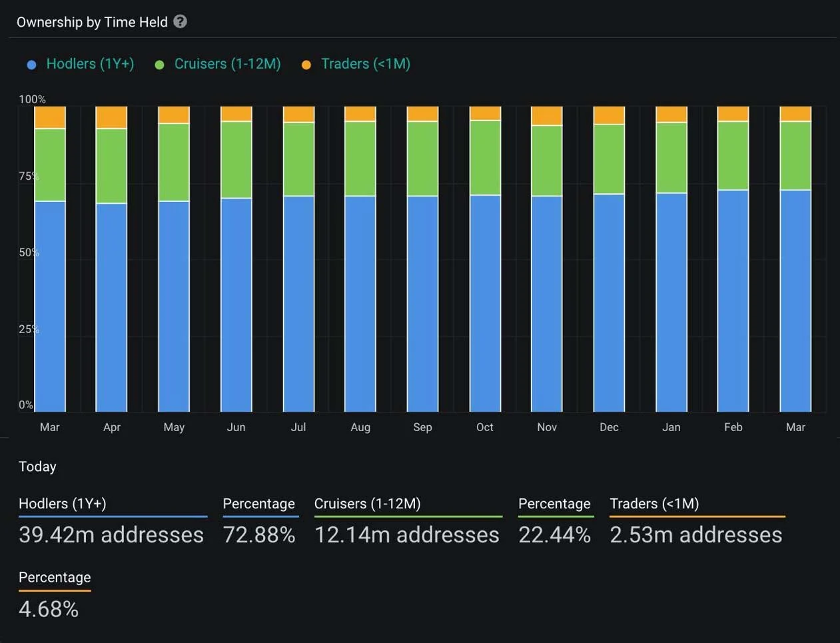Click the '12.14m addresses' value
840x643 pixels.
coord(407,534)
